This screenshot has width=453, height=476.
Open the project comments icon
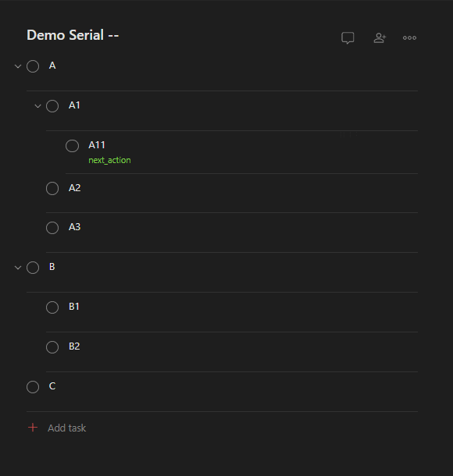[x=348, y=38]
